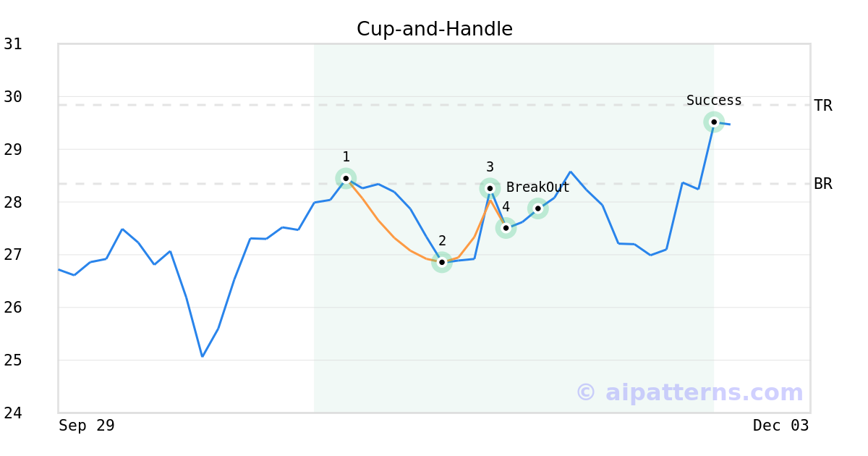Click the lowest price trough near 25

tap(203, 356)
